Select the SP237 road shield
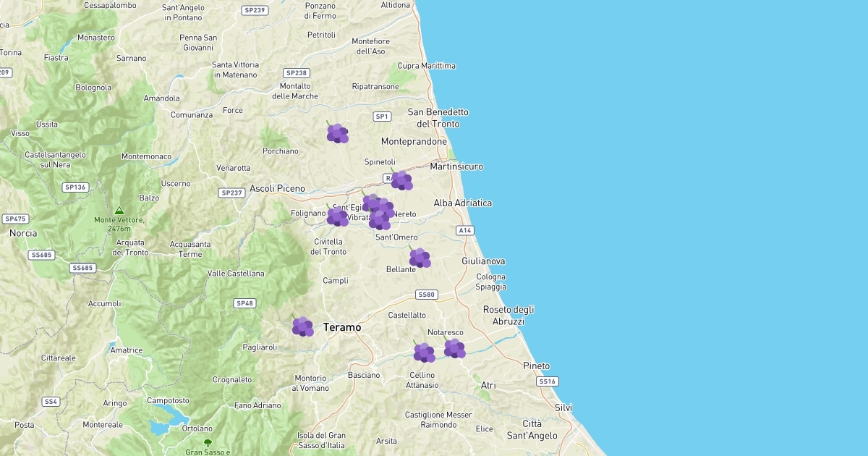This screenshot has width=868, height=456. click(x=231, y=193)
